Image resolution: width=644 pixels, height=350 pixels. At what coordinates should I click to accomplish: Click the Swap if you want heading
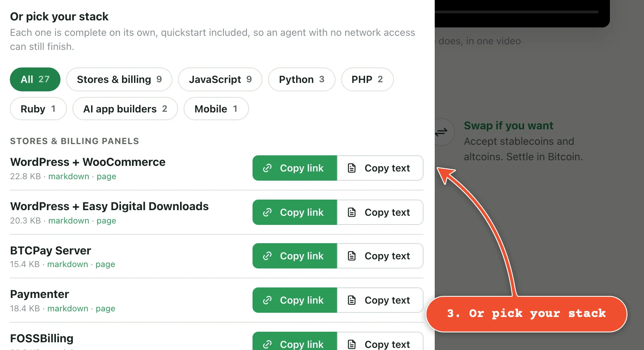tap(509, 125)
